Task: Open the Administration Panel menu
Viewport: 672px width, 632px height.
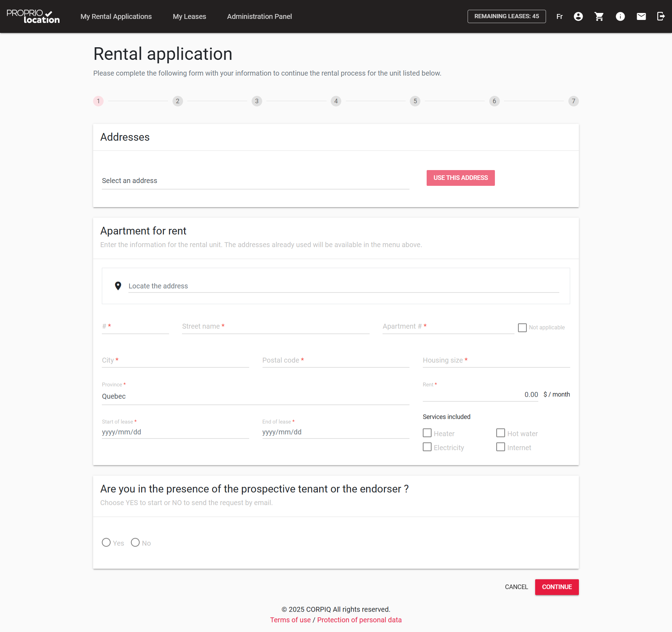Action: coord(259,16)
